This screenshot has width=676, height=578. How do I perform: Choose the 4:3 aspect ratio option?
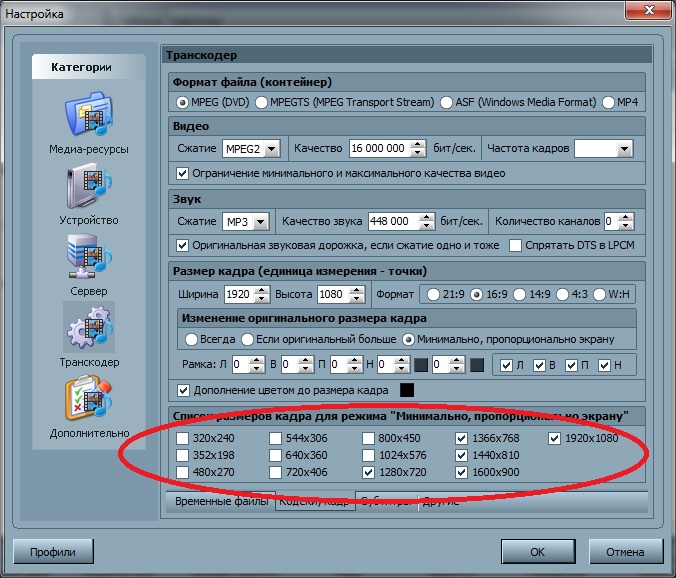[x=560, y=294]
